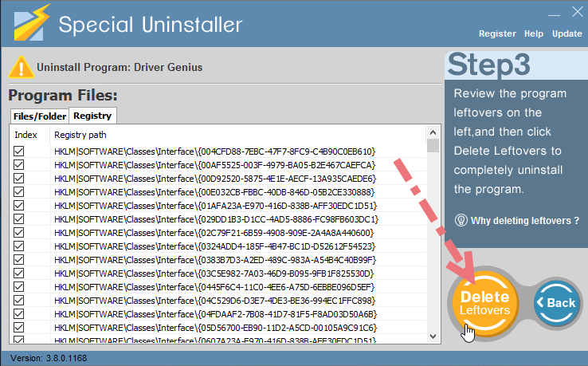Click the registry list scroll down arrow
This screenshot has width=588, height=366.
(x=433, y=336)
